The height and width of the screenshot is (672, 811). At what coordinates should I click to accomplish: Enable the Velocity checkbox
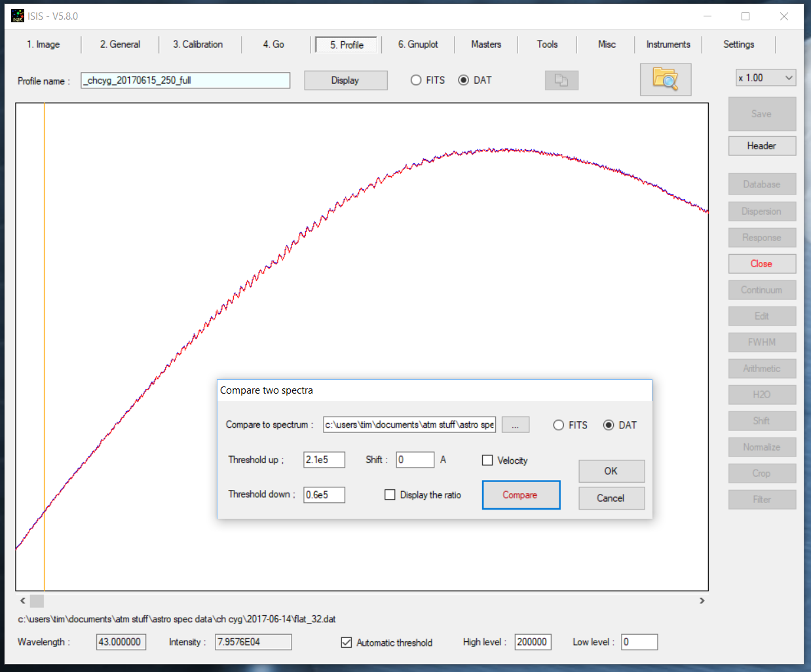coord(487,460)
